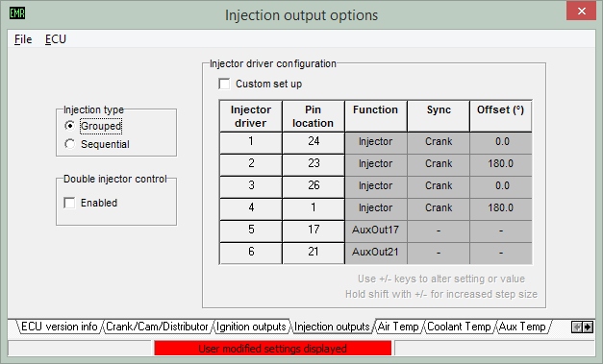This screenshot has height=364, width=603.
Task: Open the ECU menu
Action: pyautogui.click(x=56, y=39)
